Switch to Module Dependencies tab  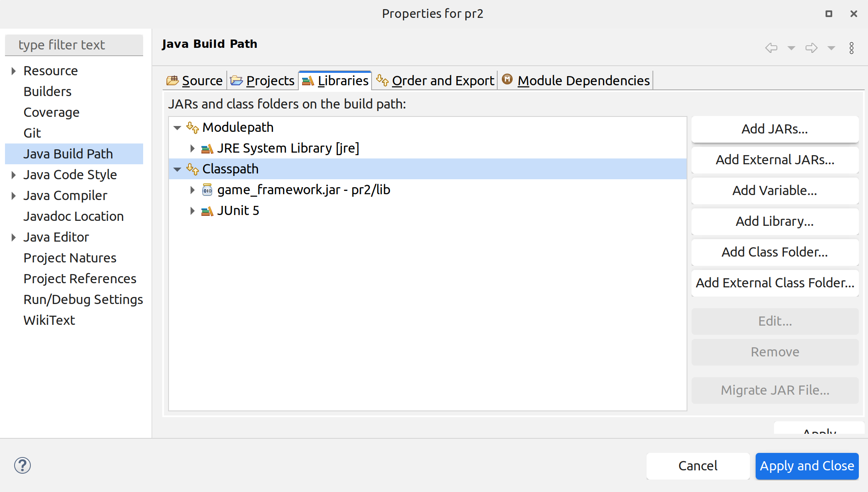[x=576, y=80]
